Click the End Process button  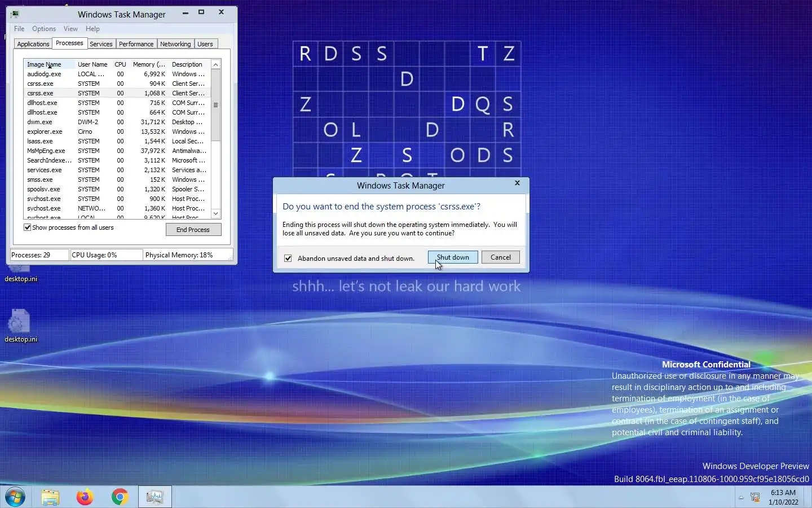(x=193, y=230)
